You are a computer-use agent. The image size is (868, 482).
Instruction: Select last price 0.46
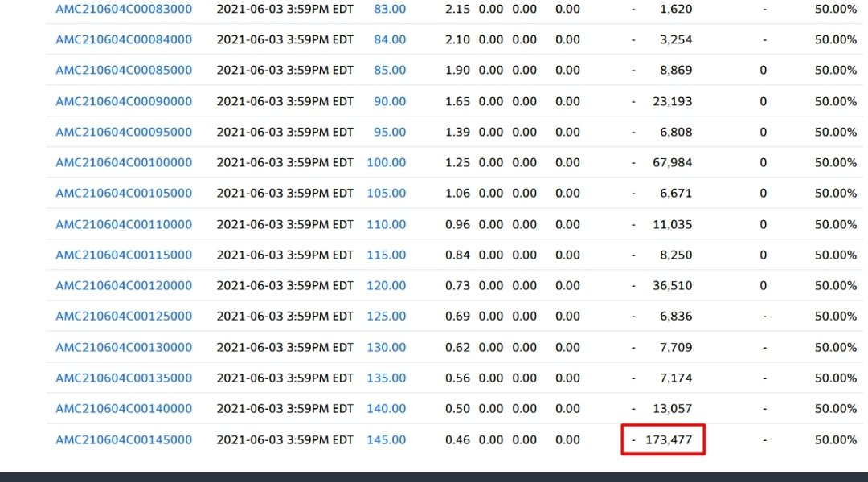click(458, 440)
